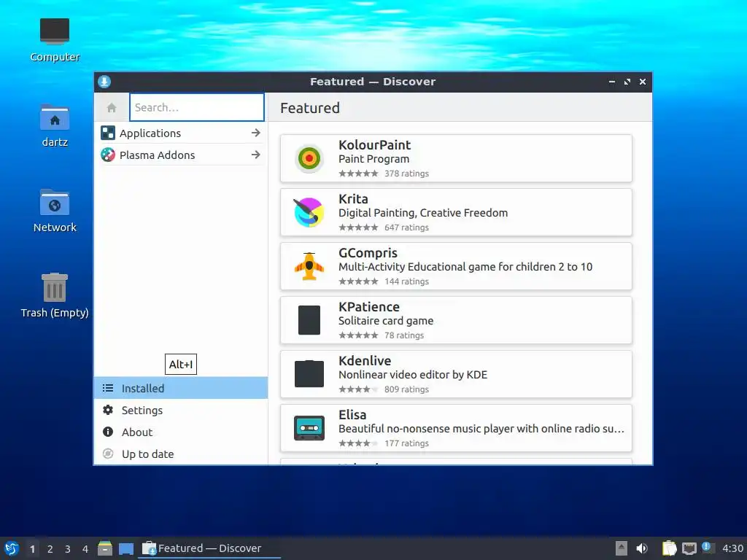The height and width of the screenshot is (560, 747).
Task: Expand Plasma Addons with its arrow
Action: point(256,155)
